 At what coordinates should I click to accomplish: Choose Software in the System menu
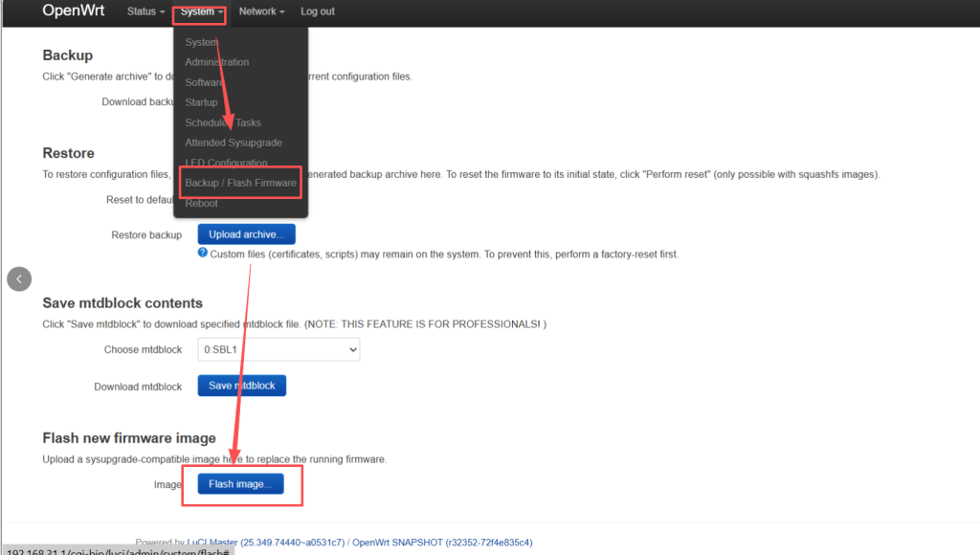[x=204, y=82]
